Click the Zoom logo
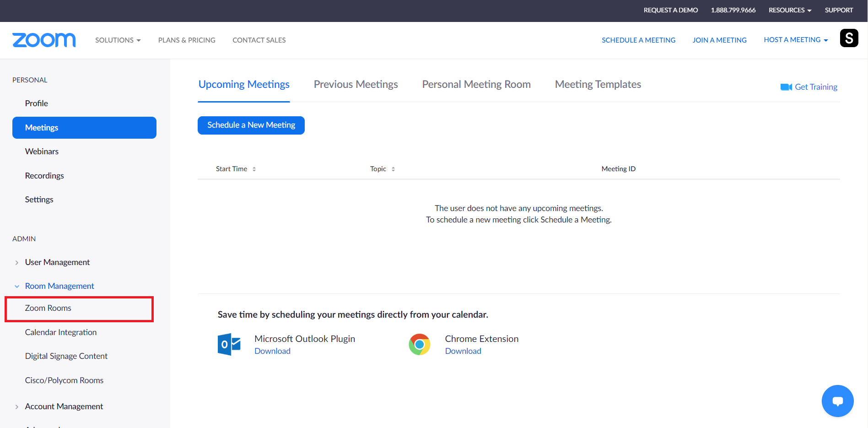The width and height of the screenshot is (868, 428). (44, 40)
